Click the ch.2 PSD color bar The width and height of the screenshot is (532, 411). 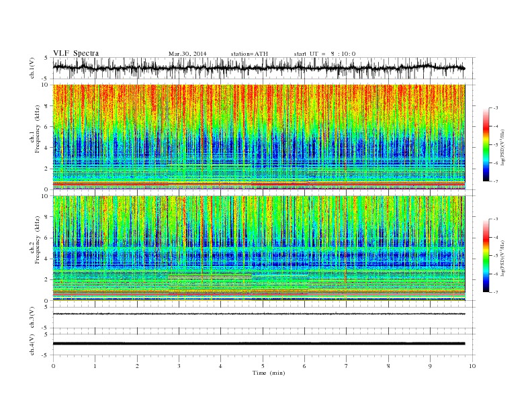click(x=486, y=256)
